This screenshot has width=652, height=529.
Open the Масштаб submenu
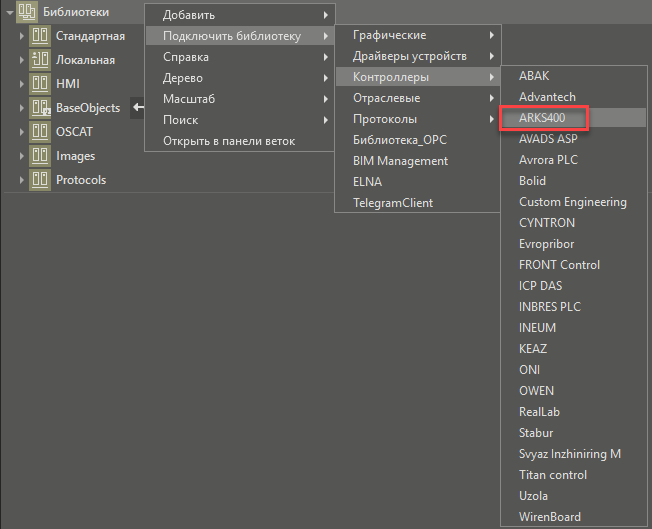(x=240, y=99)
